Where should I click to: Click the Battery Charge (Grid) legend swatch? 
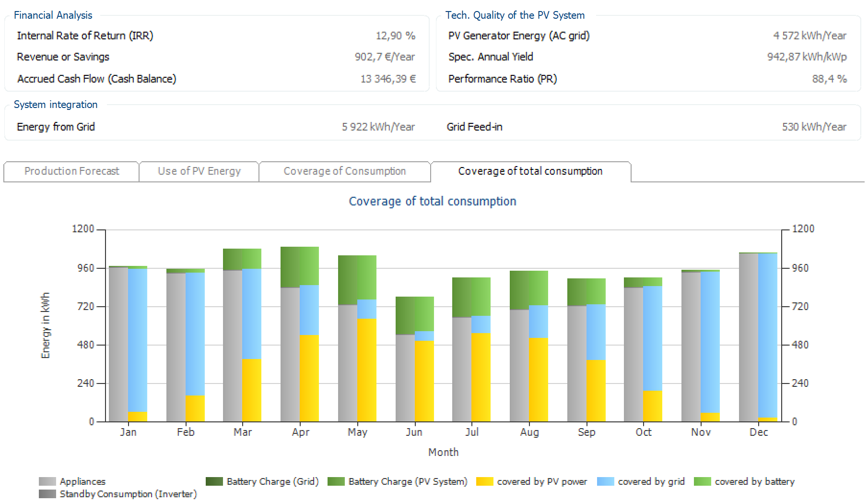[214, 481]
